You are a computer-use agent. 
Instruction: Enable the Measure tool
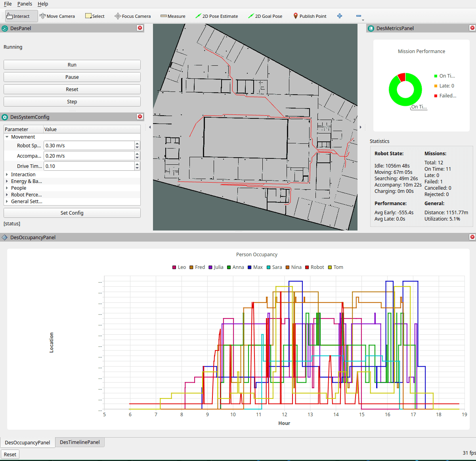click(x=173, y=16)
